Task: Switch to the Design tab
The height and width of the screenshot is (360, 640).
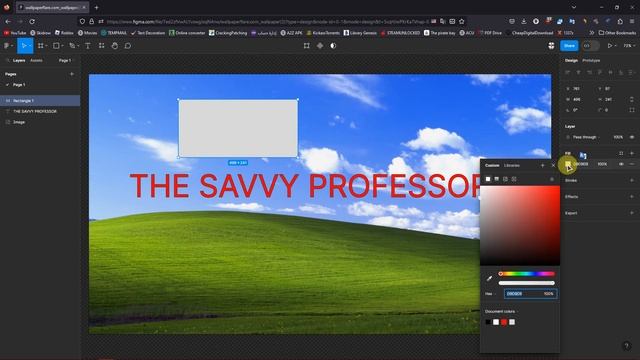Action: point(571,60)
